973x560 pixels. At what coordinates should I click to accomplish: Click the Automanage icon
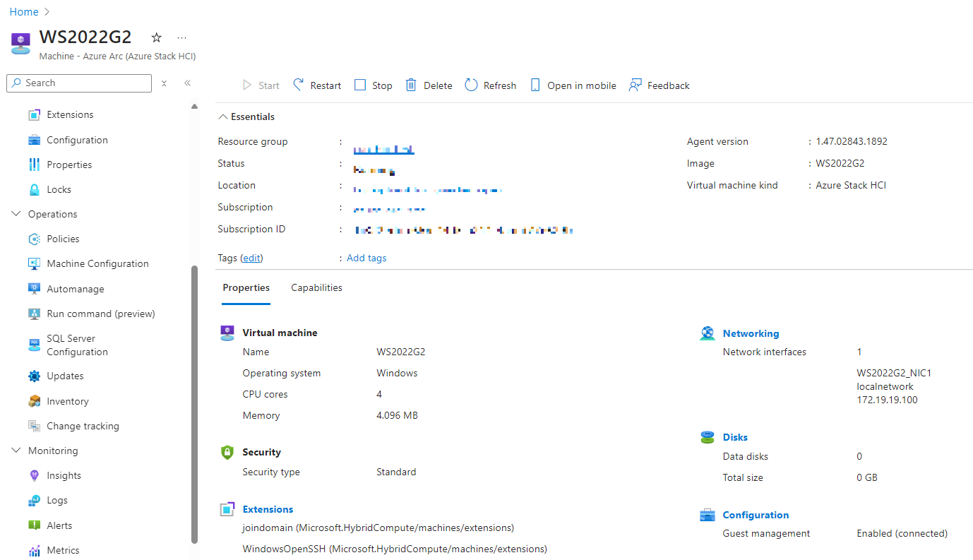[34, 289]
